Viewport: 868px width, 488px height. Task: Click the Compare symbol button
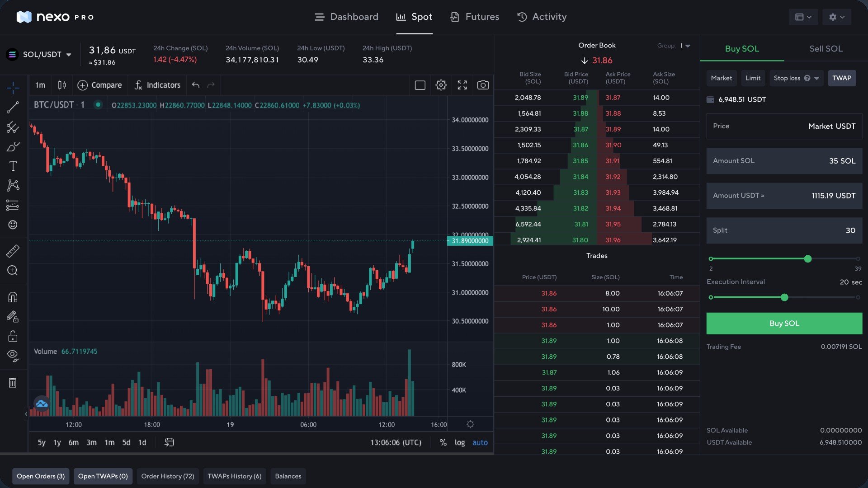pos(99,85)
